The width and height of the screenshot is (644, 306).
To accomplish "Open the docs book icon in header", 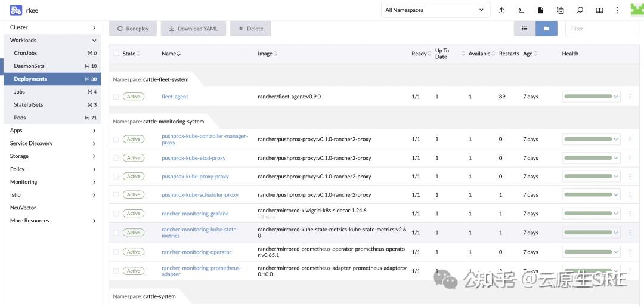I will (x=599, y=10).
